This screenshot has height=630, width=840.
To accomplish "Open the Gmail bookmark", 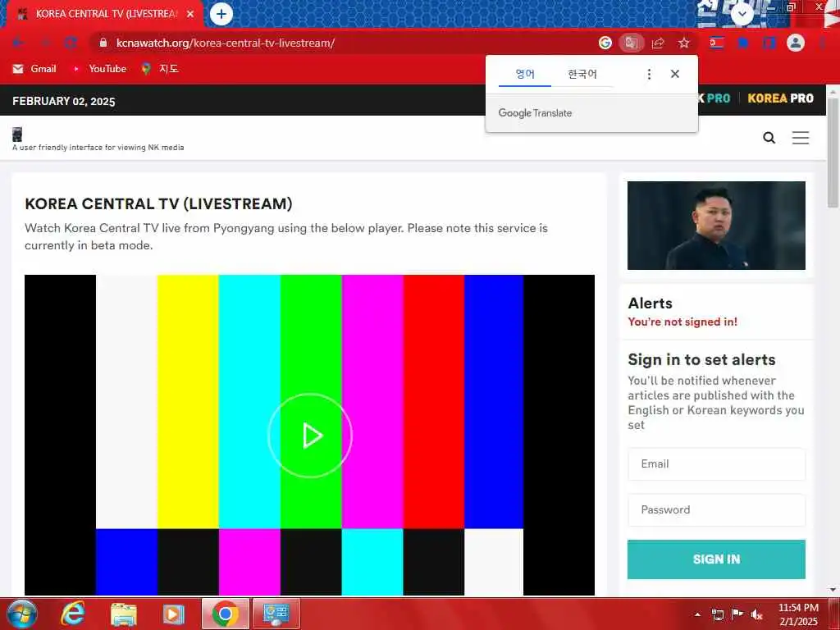I will click(34, 69).
